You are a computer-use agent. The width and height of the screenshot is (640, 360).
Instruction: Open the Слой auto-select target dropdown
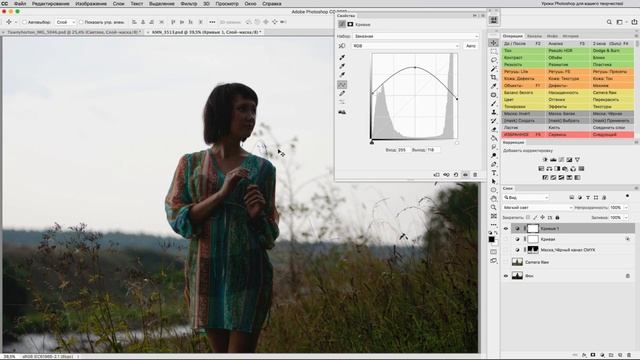(65, 22)
